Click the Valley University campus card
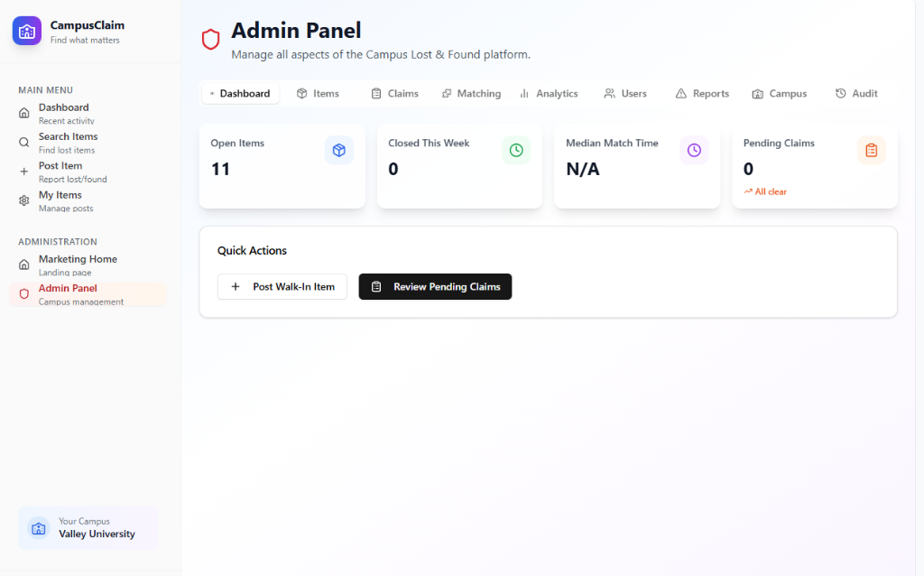The width and height of the screenshot is (924, 576). click(x=88, y=528)
